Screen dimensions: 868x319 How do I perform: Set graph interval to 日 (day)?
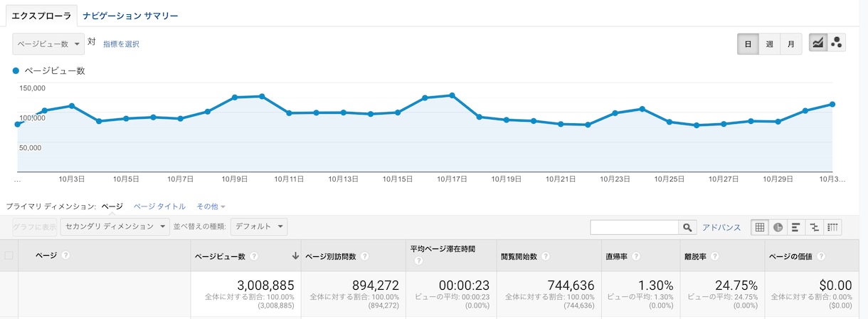click(x=748, y=43)
